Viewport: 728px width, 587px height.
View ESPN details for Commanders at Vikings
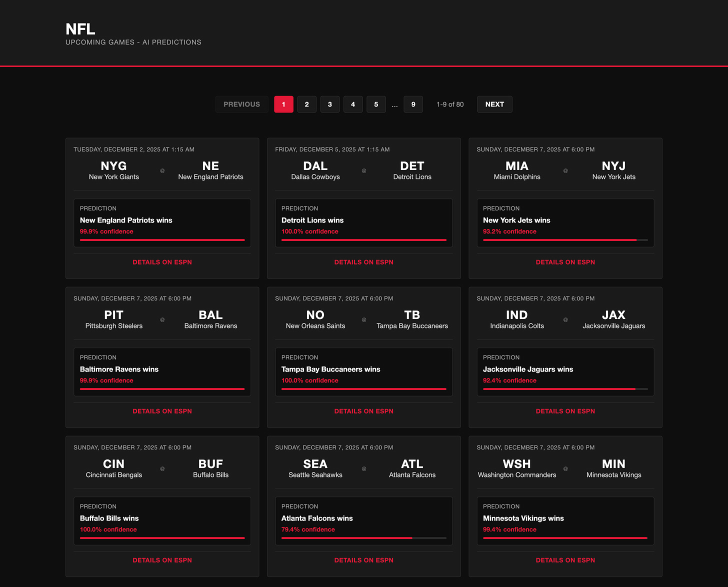point(565,560)
